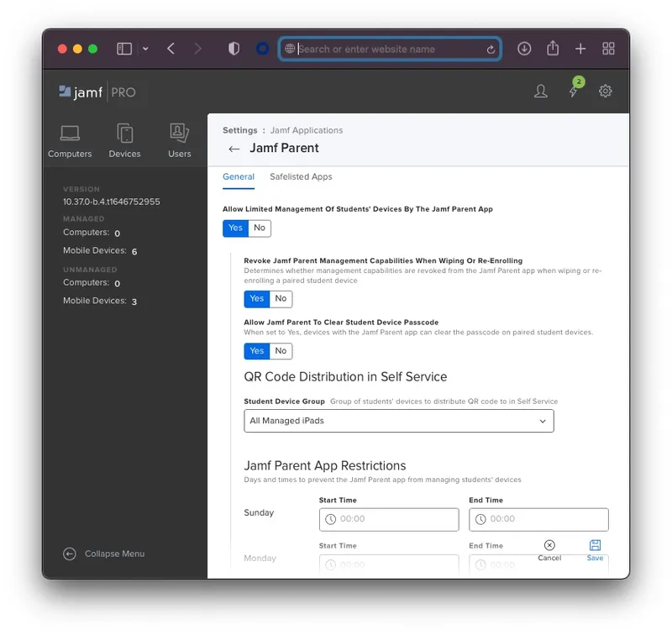Expand the All Managed iPads selector chevron
This screenshot has height=635, width=672.
tap(544, 421)
